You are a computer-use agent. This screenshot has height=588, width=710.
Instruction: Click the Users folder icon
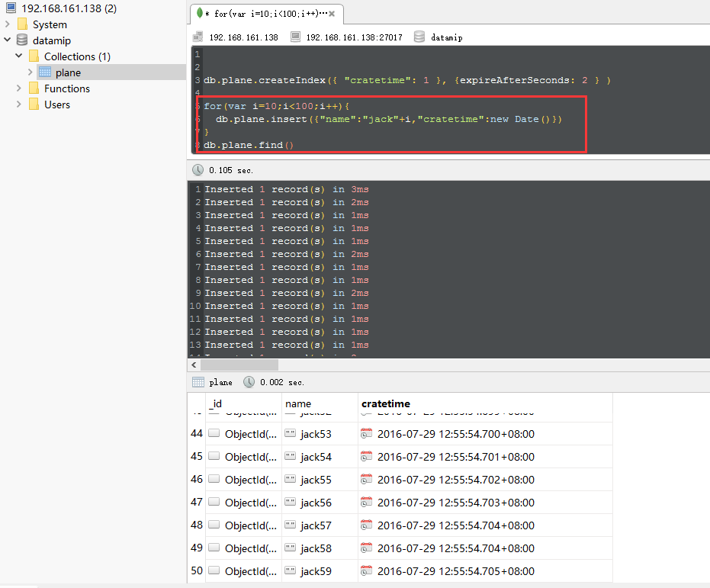[x=34, y=104]
